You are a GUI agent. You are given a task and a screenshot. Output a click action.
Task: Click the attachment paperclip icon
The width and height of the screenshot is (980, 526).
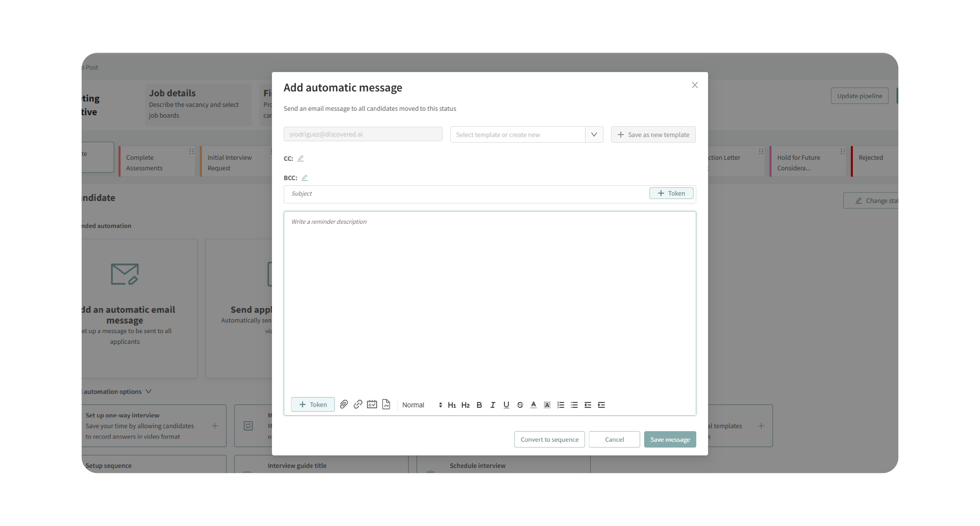pos(343,404)
